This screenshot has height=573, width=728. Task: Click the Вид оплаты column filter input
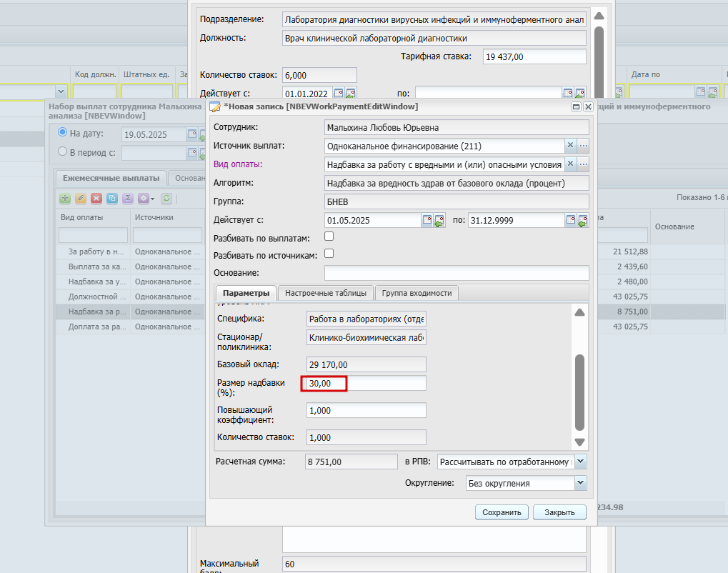[x=94, y=235]
